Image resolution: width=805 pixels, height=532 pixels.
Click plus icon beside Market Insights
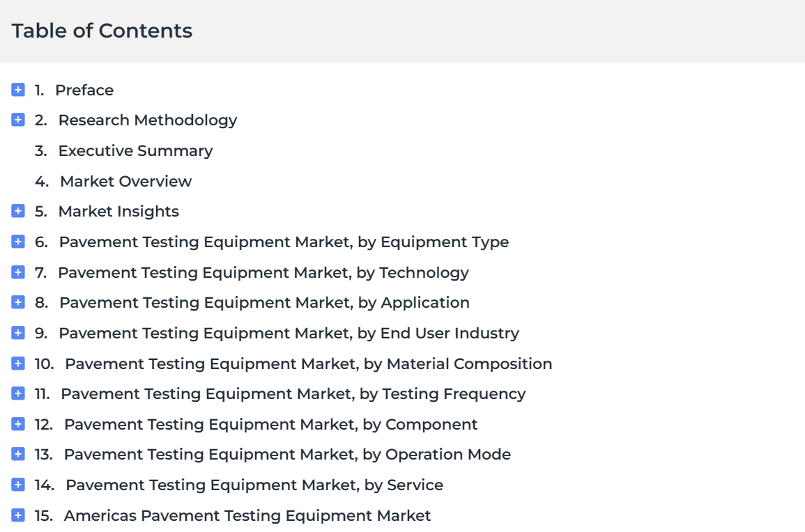(18, 211)
